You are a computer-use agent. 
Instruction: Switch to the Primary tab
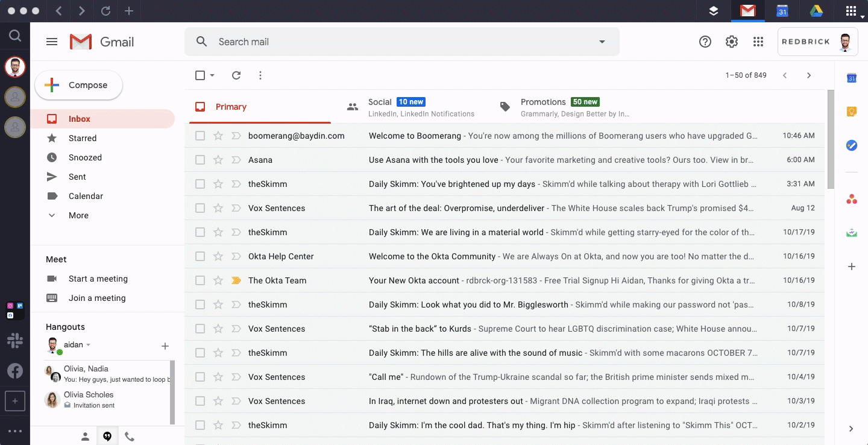[260, 107]
